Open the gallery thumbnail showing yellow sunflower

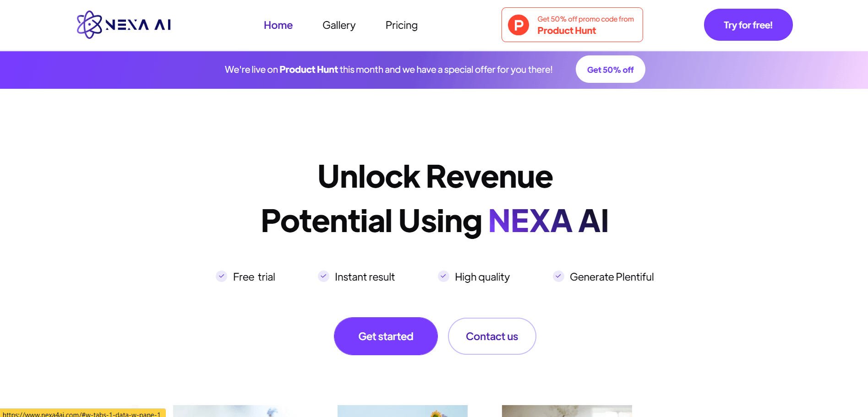(x=403, y=411)
